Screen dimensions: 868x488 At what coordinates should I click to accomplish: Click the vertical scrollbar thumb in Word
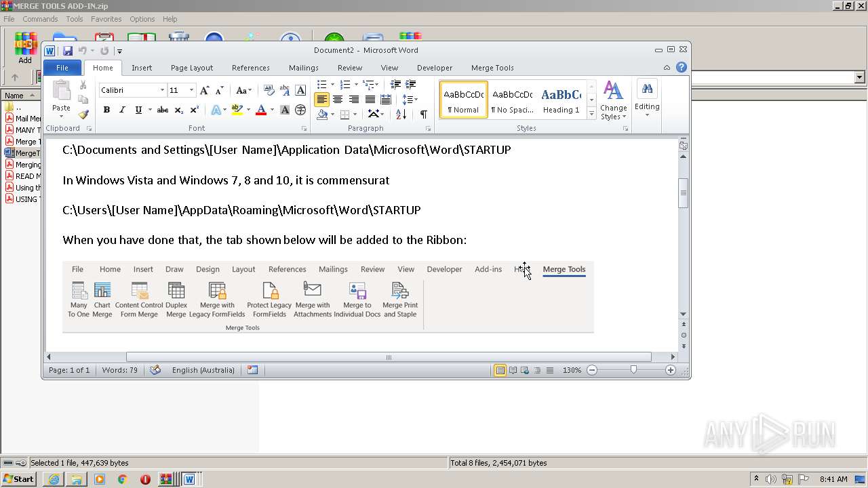(x=684, y=193)
